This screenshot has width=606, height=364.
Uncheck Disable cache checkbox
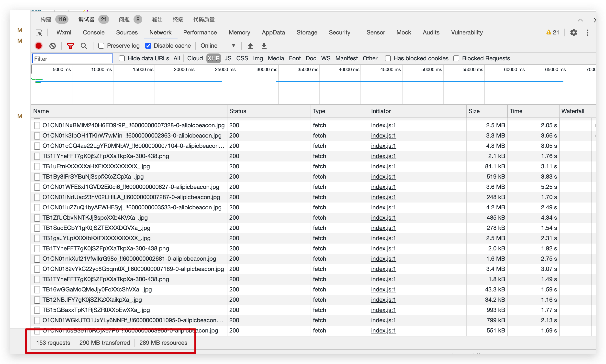point(148,46)
